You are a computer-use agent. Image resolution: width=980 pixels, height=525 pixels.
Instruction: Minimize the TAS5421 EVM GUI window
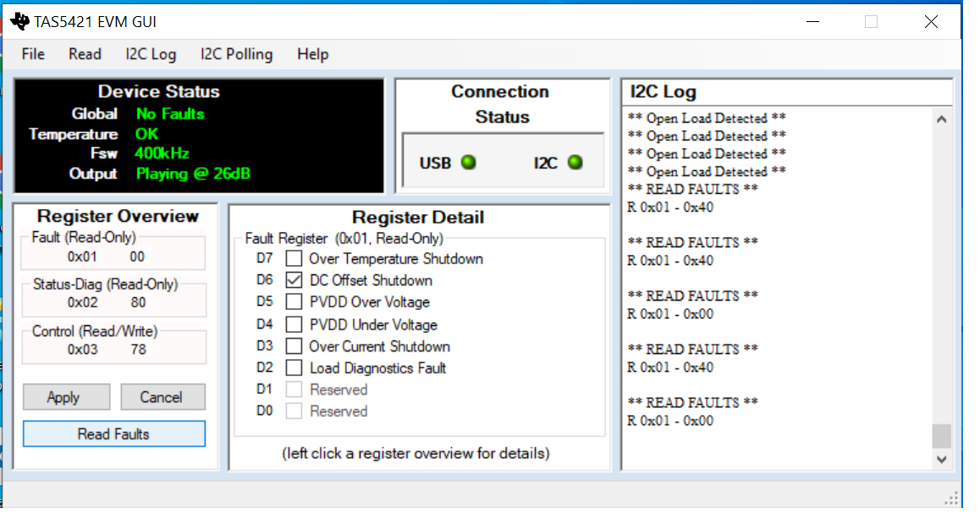click(812, 22)
